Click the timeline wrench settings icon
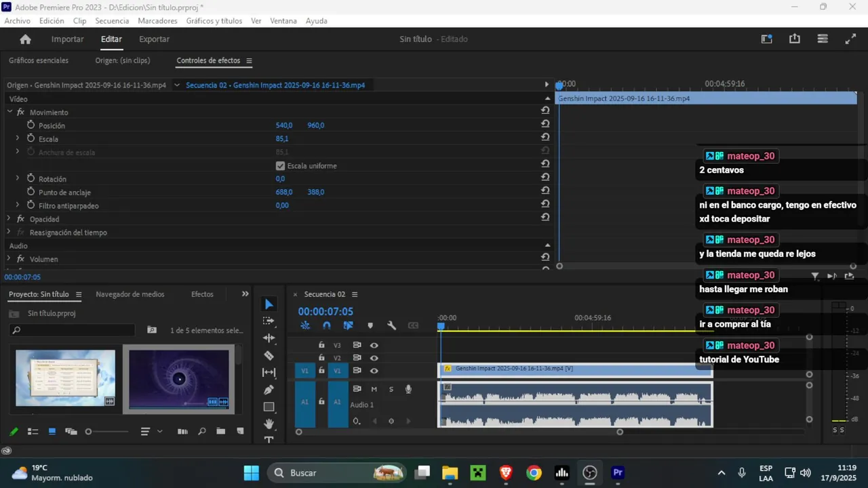The width and height of the screenshot is (868, 488). coord(391,325)
